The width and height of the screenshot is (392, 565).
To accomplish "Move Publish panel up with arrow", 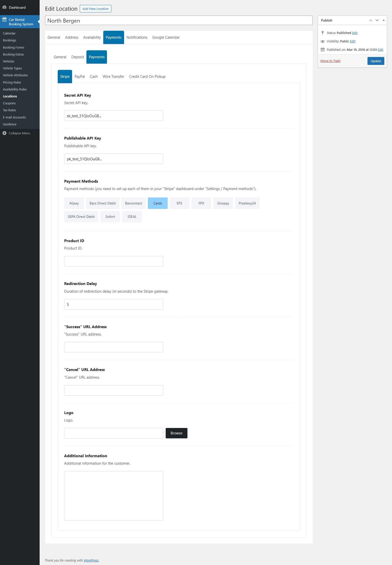I will pyautogui.click(x=370, y=20).
